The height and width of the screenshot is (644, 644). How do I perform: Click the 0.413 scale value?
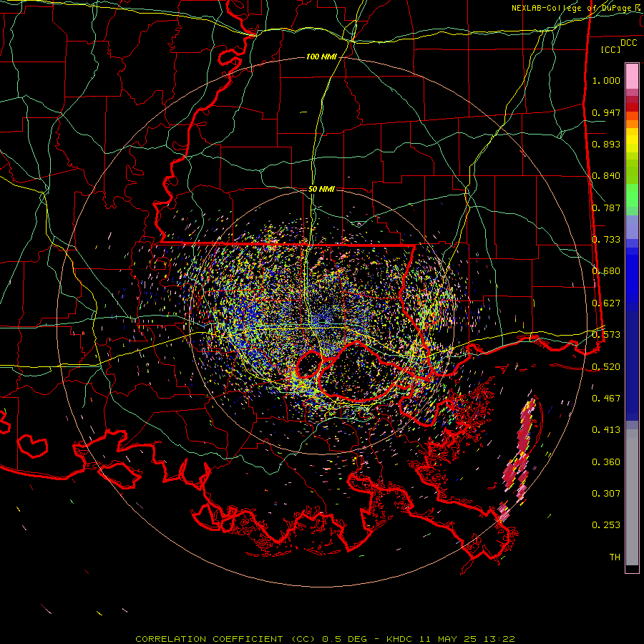tap(606, 430)
